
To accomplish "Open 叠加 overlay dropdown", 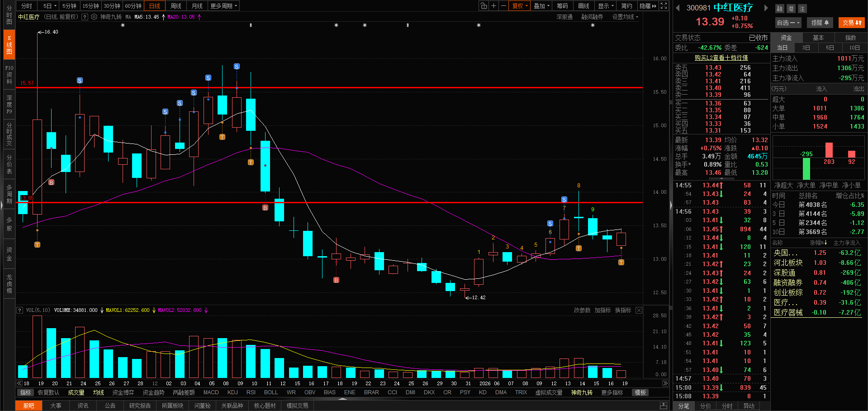I will point(541,6).
